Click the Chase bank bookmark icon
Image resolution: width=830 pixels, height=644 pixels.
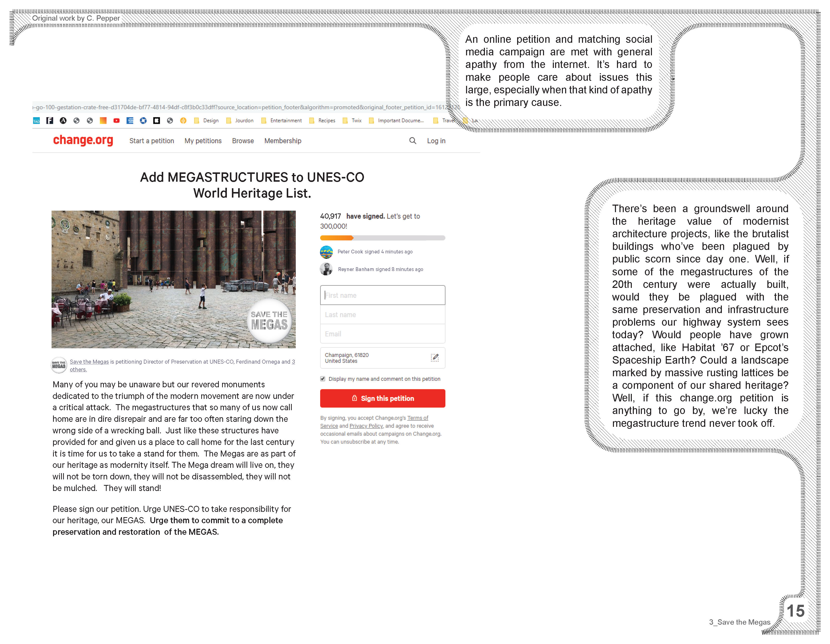click(143, 121)
